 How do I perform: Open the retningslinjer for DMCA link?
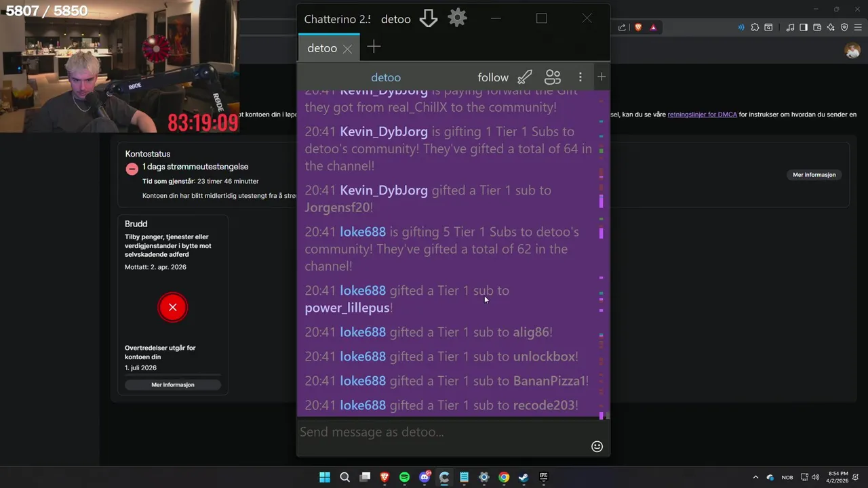(x=702, y=115)
